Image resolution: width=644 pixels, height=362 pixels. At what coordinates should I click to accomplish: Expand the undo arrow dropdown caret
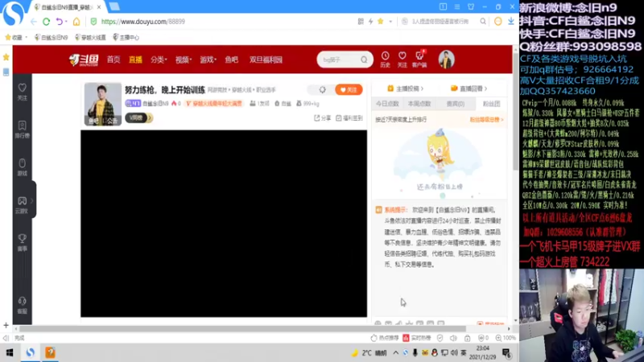click(66, 22)
